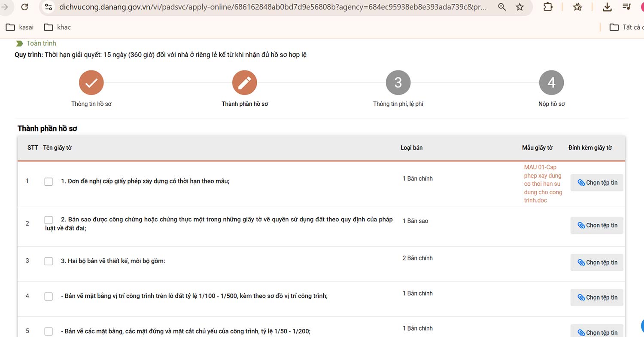
Task: Download the 'MAU 01-Cap phep xay dung' template
Action: [543, 184]
